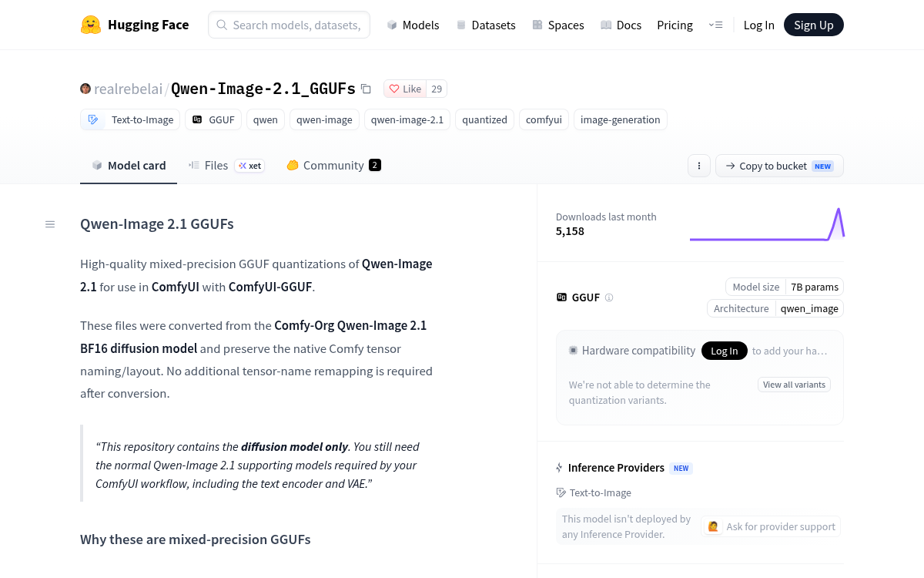Focus the search models input field
This screenshot has height=578, width=924.
(289, 25)
